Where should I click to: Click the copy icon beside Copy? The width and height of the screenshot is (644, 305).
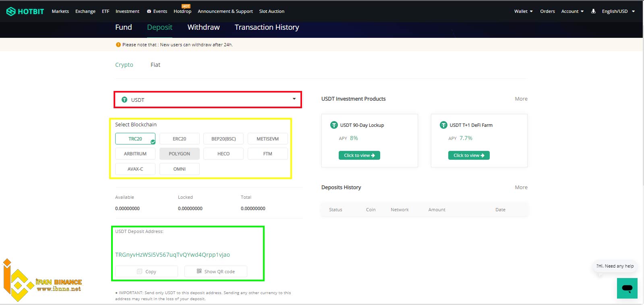pos(140,272)
